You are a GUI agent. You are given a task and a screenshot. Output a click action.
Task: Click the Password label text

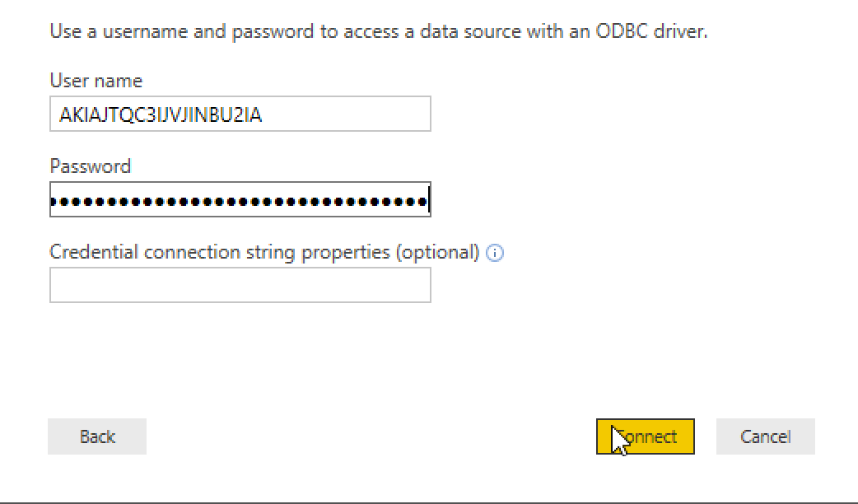click(91, 166)
